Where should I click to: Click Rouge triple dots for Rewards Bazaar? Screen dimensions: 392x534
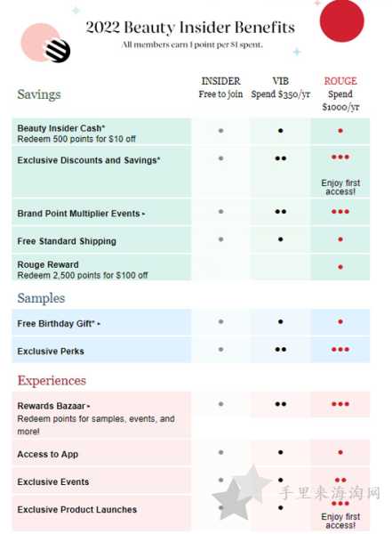tap(340, 404)
